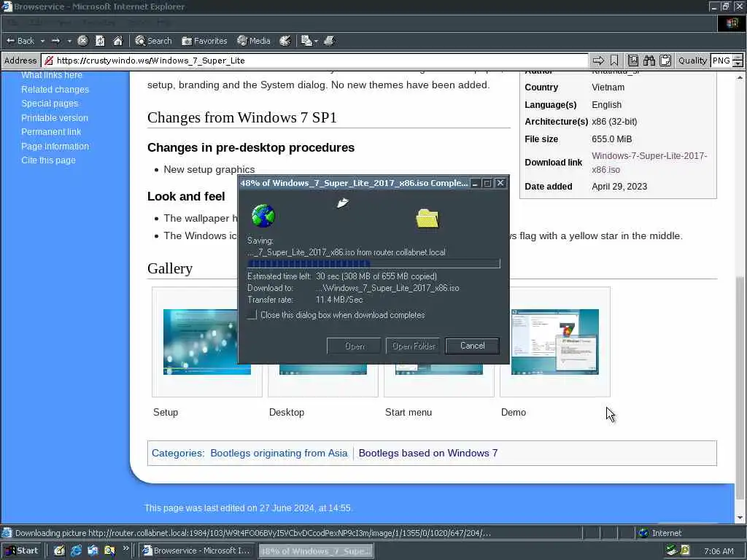Viewport: 747px width, 560px height.
Task: Click the yellow tray icon beside the clock
Action: point(685,551)
